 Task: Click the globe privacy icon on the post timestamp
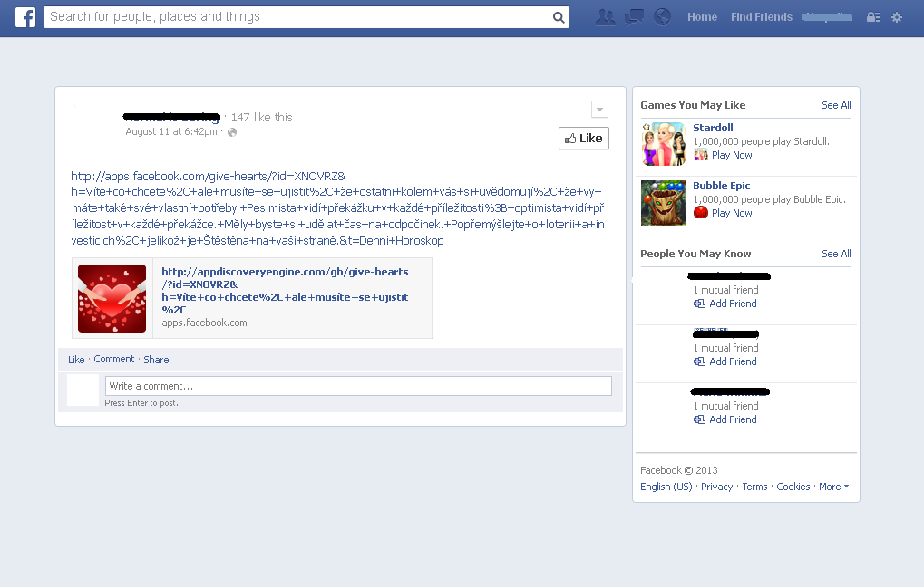(x=231, y=131)
